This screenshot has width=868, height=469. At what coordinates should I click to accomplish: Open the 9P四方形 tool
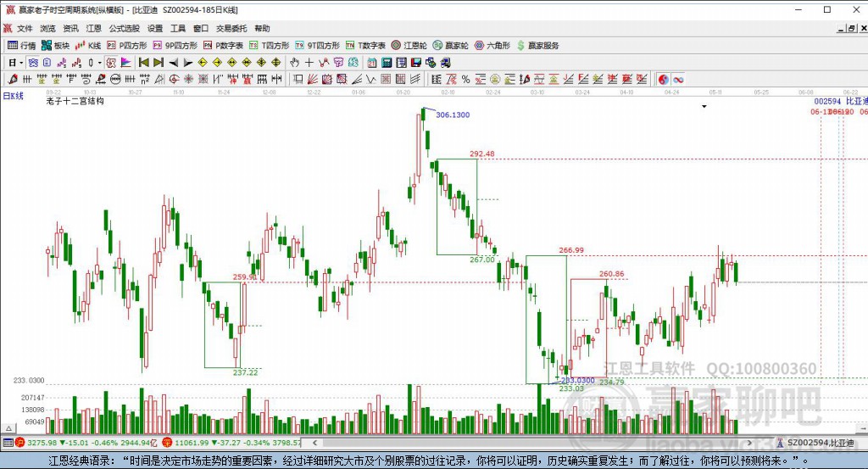tap(175, 46)
